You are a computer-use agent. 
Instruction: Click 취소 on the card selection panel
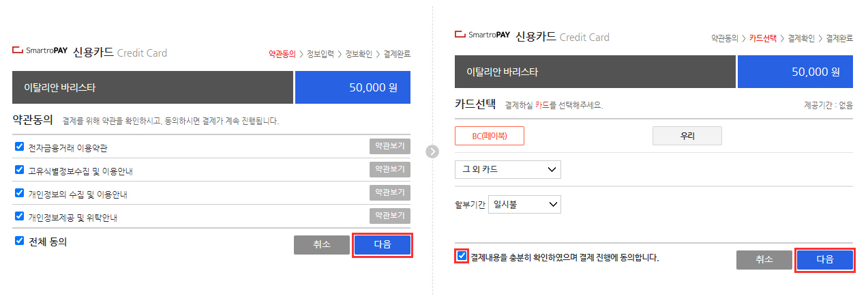click(764, 260)
